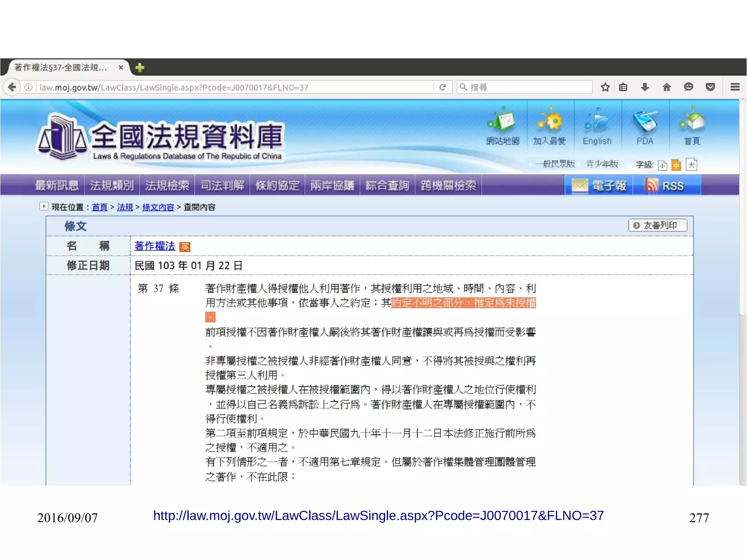Click the slide footer law.moj.gov.tw URL link
This screenshot has width=747, height=560.
click(x=378, y=515)
